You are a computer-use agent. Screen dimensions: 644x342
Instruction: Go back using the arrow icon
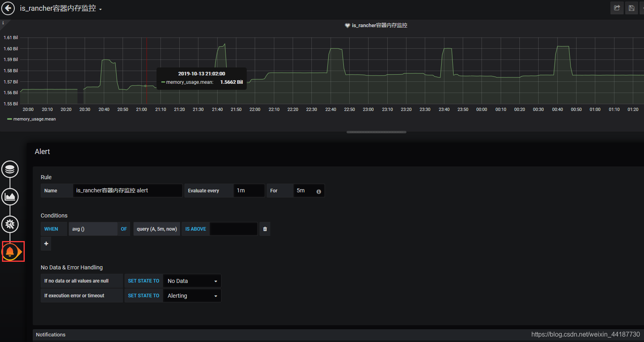[8, 8]
